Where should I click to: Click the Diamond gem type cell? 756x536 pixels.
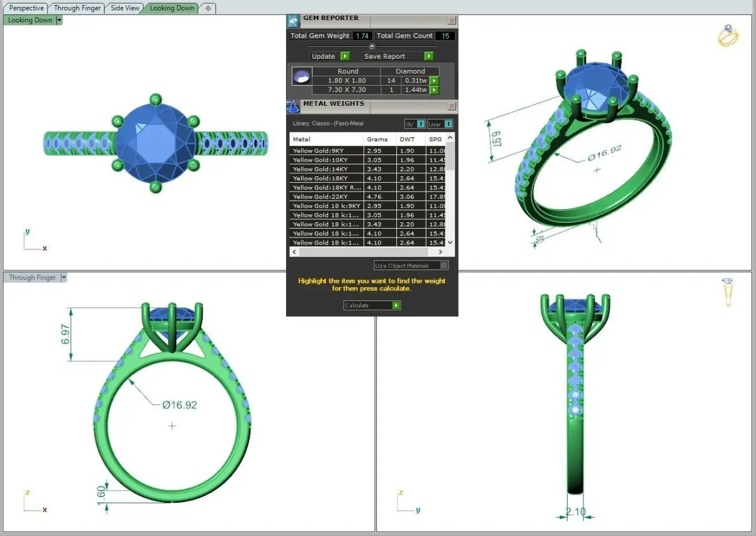[410, 71]
